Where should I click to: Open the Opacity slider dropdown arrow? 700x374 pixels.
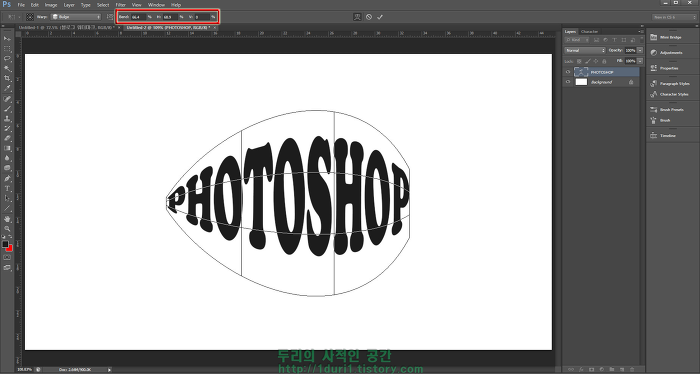tap(640, 50)
